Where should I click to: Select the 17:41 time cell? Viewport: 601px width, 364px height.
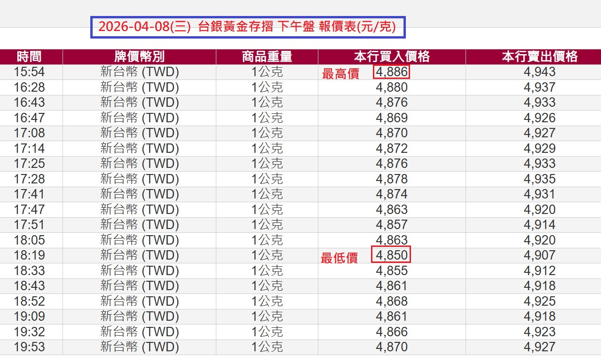(x=31, y=194)
